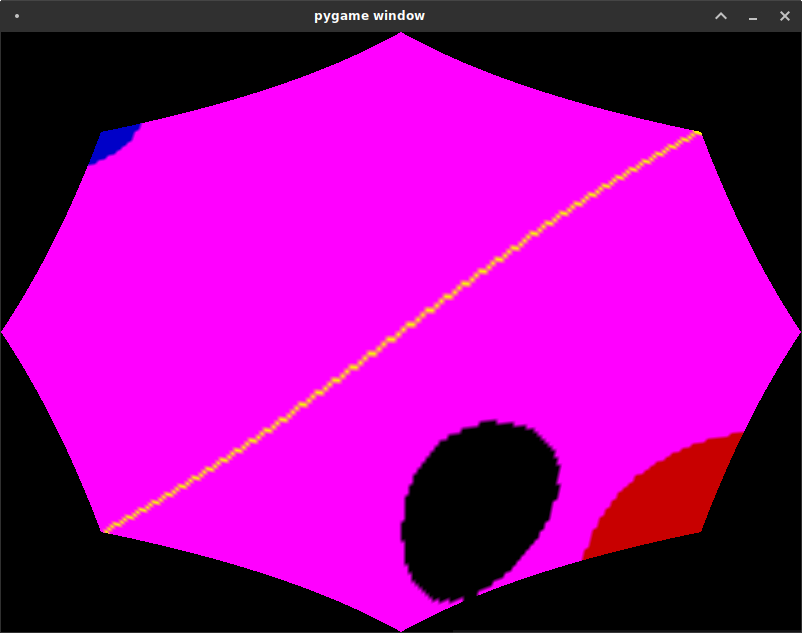Click the middle of the yellow diagonal line
This screenshot has width=802, height=633.
pos(401,332)
